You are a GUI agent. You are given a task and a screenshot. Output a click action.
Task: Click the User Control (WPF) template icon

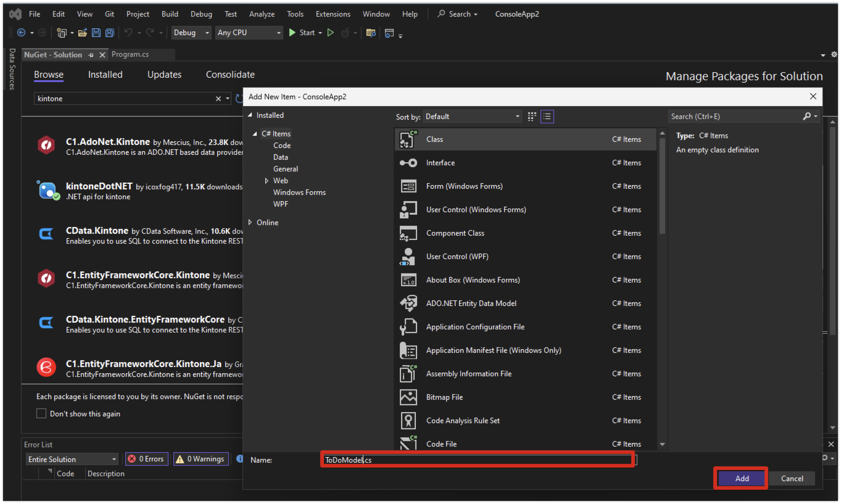(x=408, y=257)
